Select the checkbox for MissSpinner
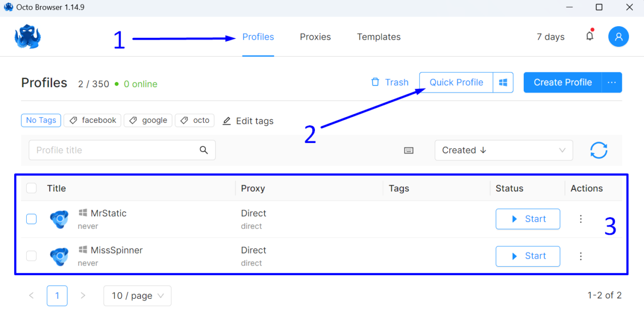The image size is (644, 322). click(x=31, y=256)
